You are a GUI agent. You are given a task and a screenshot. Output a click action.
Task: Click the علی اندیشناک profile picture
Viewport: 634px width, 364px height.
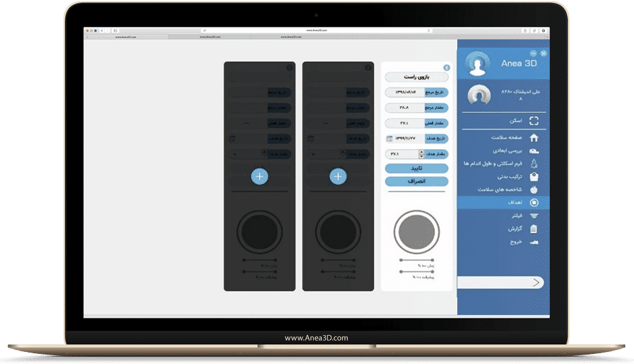click(479, 96)
